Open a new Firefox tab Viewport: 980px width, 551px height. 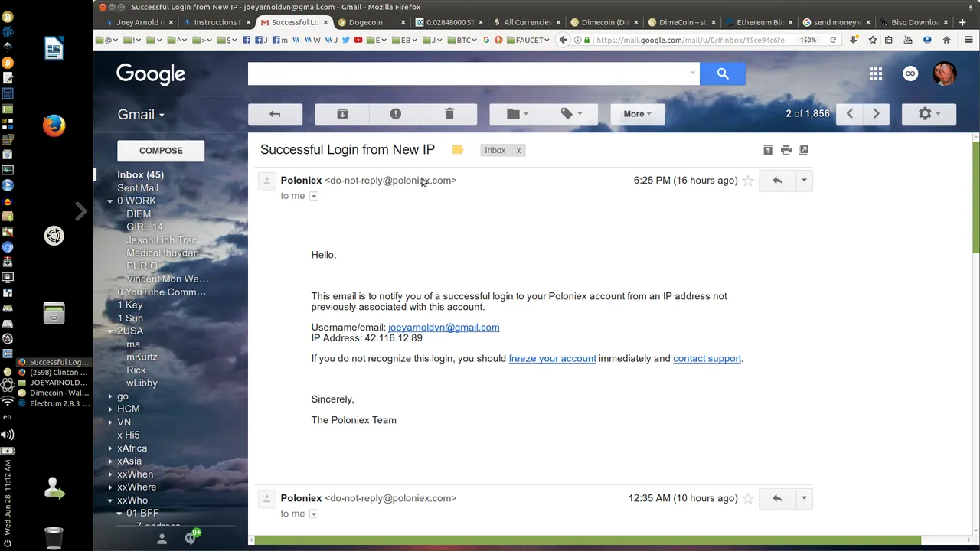click(x=962, y=22)
